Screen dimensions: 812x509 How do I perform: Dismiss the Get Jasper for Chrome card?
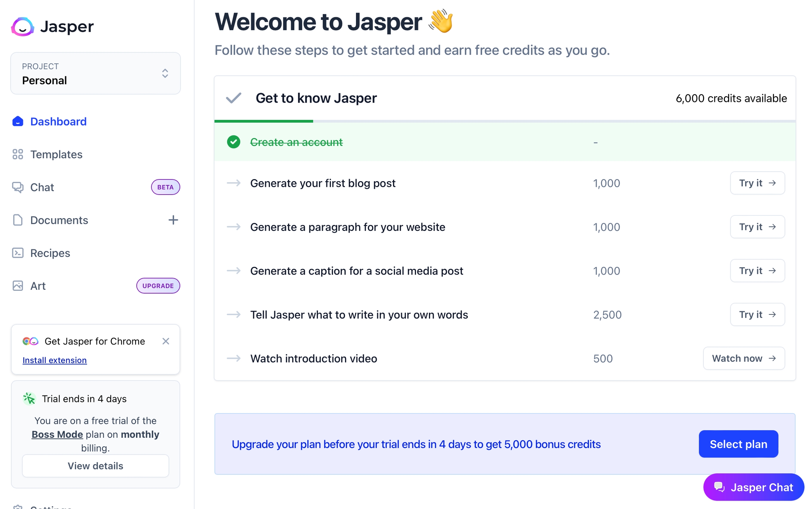pos(166,341)
